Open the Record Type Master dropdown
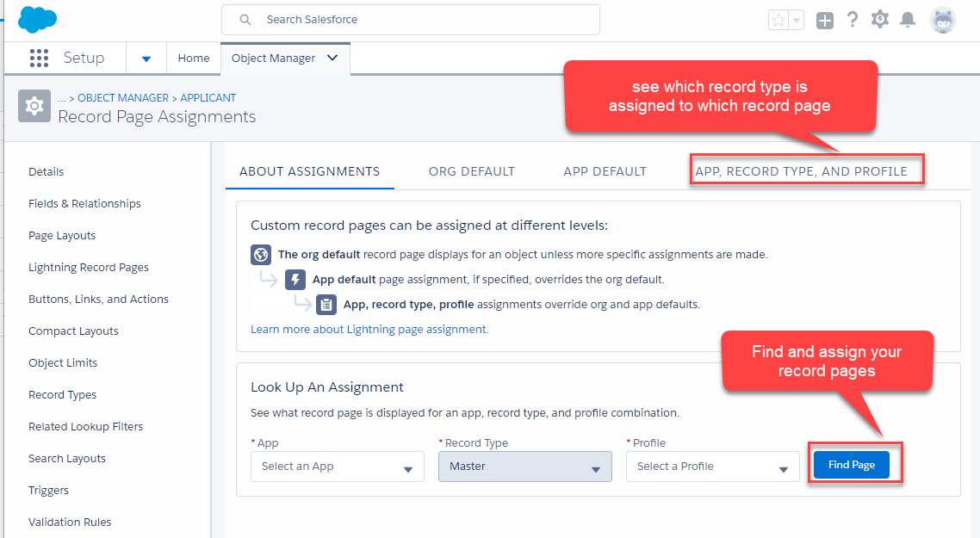Viewport: 980px width, 538px height. [524, 467]
